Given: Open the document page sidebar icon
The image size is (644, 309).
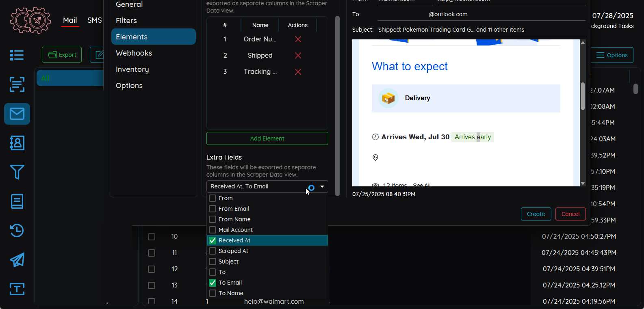Looking at the screenshot, I should coord(17,201).
